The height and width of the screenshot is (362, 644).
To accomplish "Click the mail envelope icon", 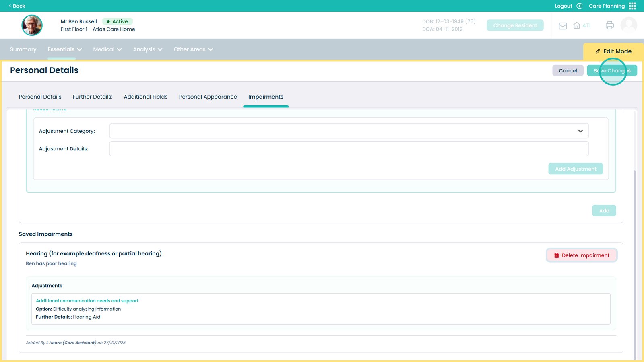I will pyautogui.click(x=563, y=26).
